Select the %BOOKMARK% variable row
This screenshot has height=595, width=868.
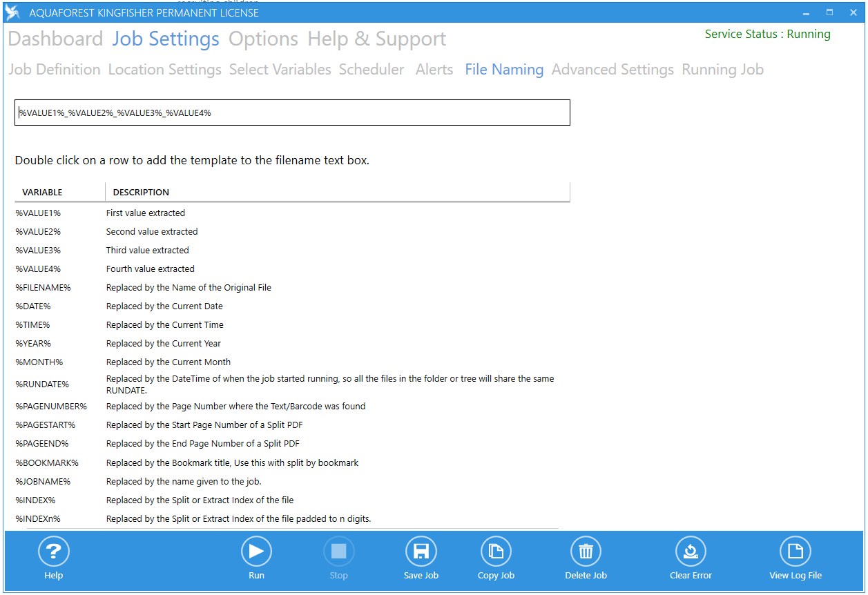pyautogui.click(x=47, y=463)
